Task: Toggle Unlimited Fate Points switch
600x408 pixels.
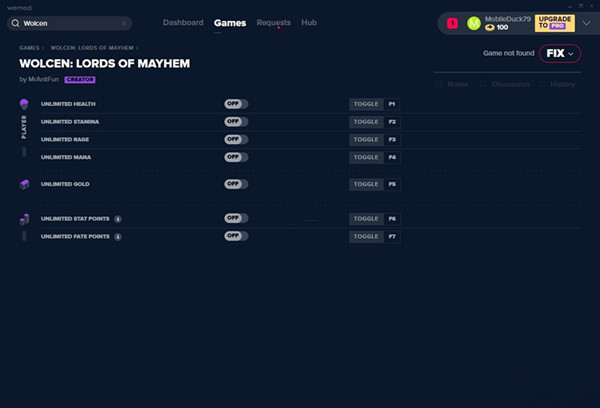Action: click(236, 236)
